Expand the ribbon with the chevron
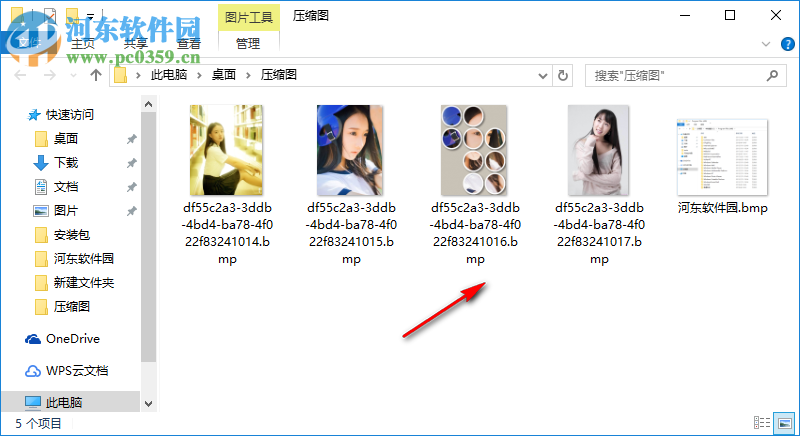Screen dimensions: 800x436 (766, 44)
